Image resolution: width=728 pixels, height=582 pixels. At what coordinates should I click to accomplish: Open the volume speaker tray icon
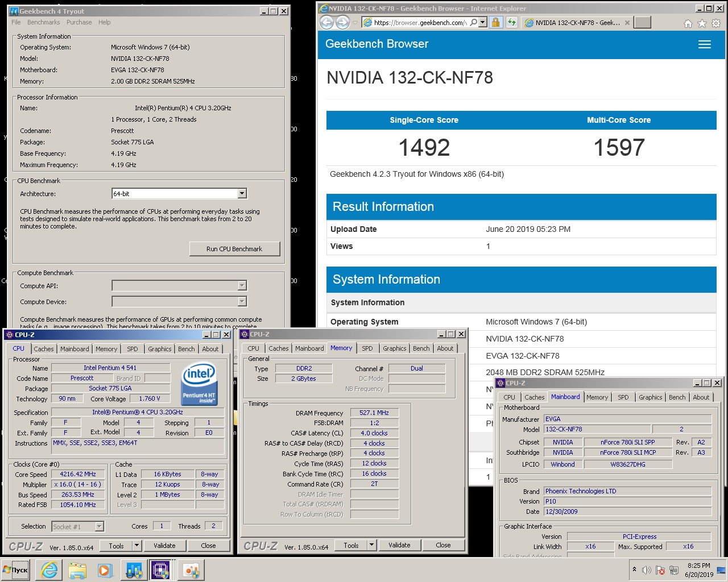point(647,570)
